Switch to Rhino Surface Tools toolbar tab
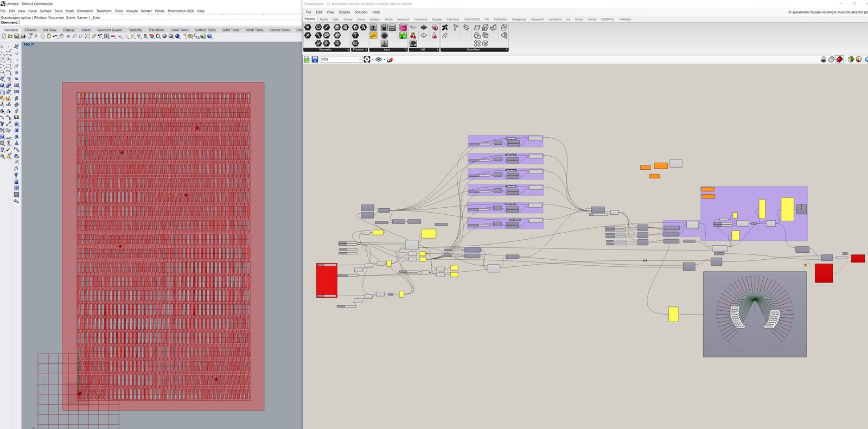 pos(205,30)
